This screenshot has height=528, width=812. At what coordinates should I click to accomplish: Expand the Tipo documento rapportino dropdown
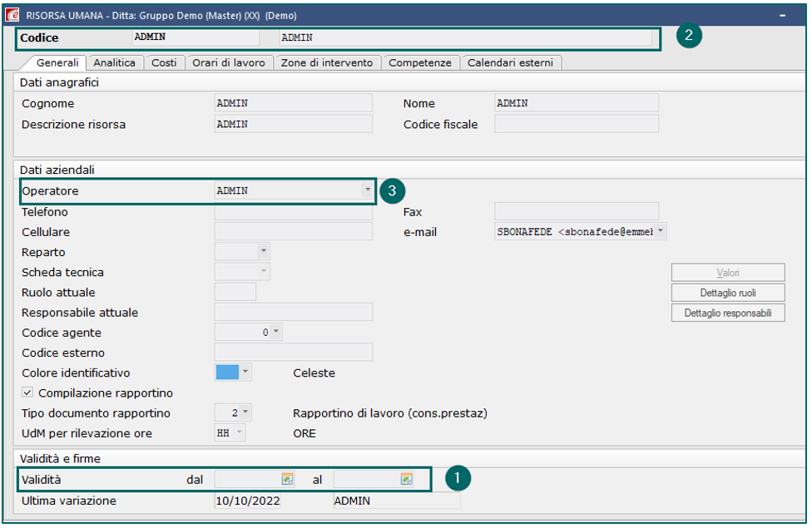[245, 412]
